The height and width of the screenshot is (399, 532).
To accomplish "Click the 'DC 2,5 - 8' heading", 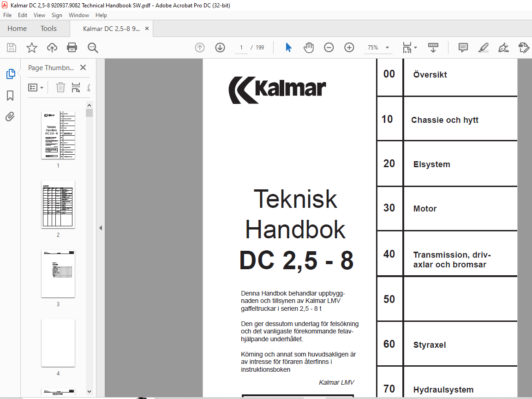I will coord(297,260).
